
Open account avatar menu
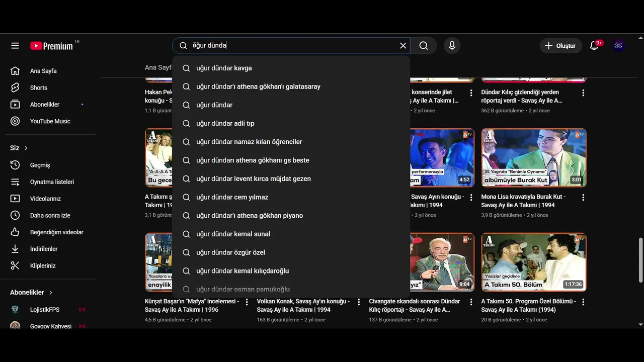pos(618,46)
